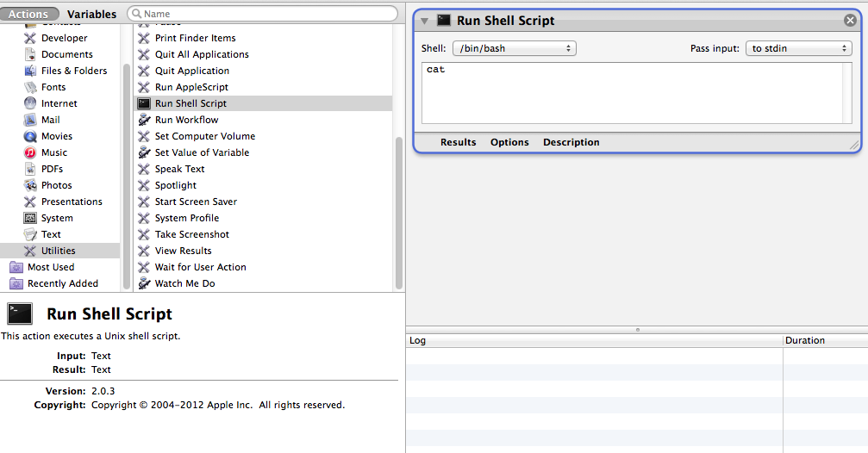Show the Description section
This screenshot has width=868, height=453.
571,142
